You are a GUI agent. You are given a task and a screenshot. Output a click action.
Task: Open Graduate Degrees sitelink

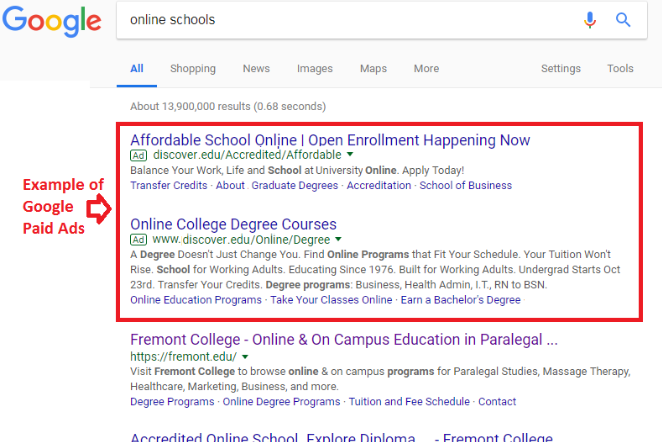[x=295, y=186]
